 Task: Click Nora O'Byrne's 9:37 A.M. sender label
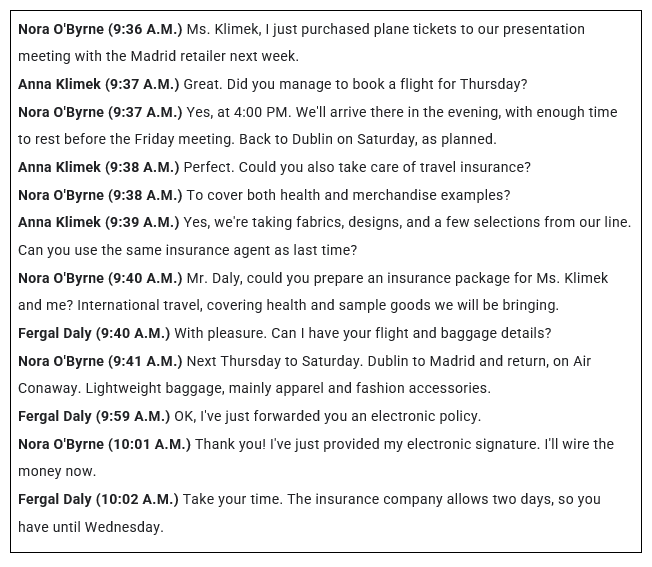click(100, 112)
